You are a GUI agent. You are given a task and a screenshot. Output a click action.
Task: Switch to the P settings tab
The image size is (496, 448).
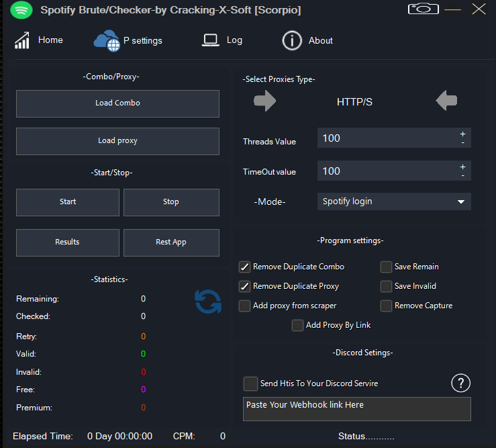143,40
